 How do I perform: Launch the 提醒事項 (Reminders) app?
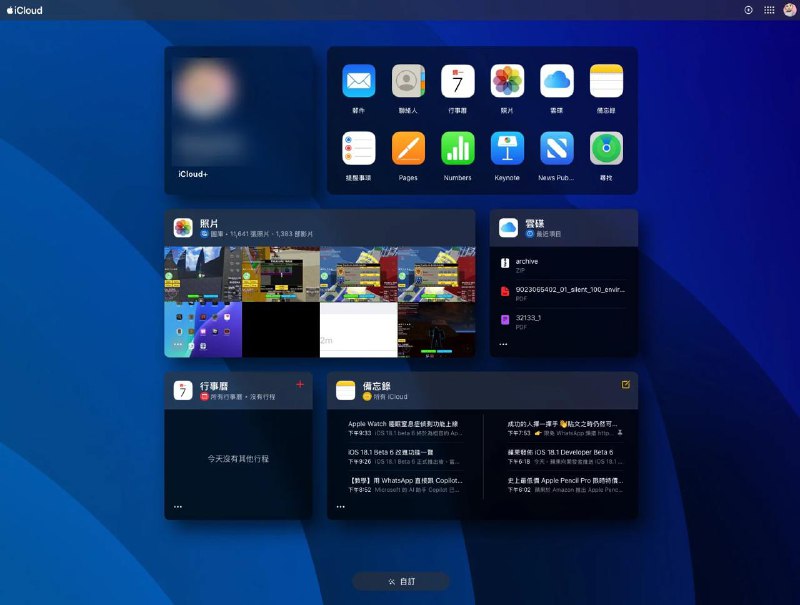pyautogui.click(x=357, y=150)
